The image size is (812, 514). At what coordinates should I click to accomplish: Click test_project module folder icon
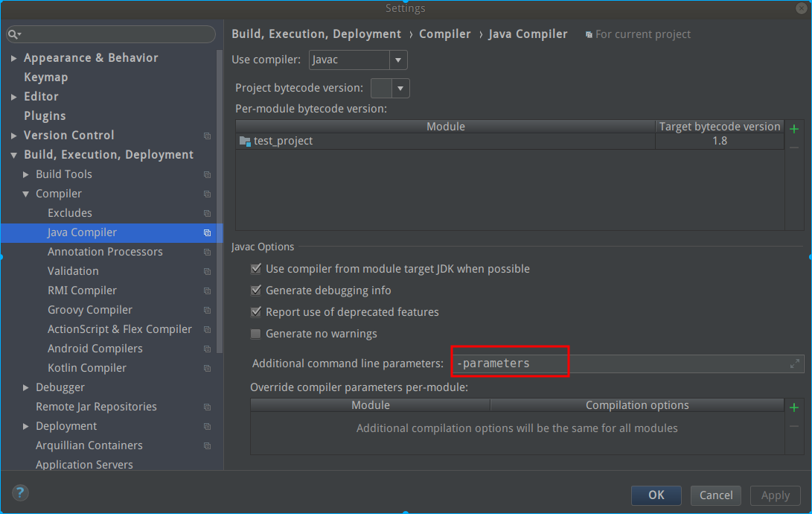point(245,141)
